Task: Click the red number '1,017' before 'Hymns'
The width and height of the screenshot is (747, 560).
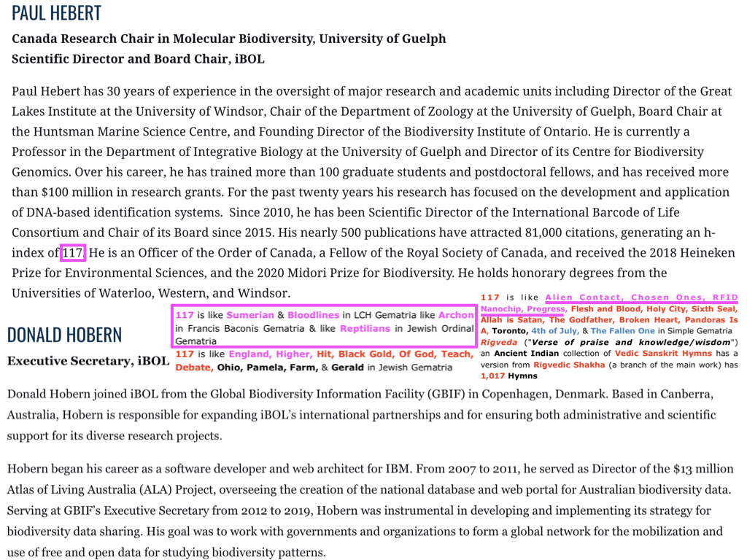Action: click(492, 376)
